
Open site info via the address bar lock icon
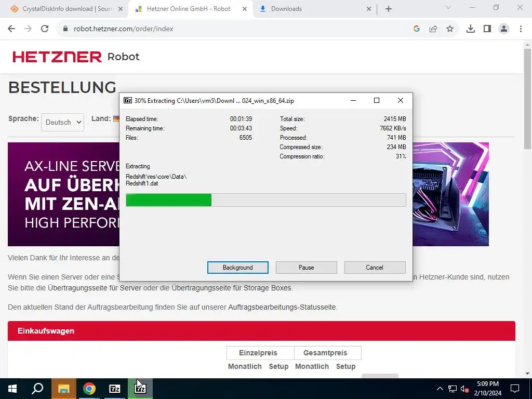coord(65,29)
